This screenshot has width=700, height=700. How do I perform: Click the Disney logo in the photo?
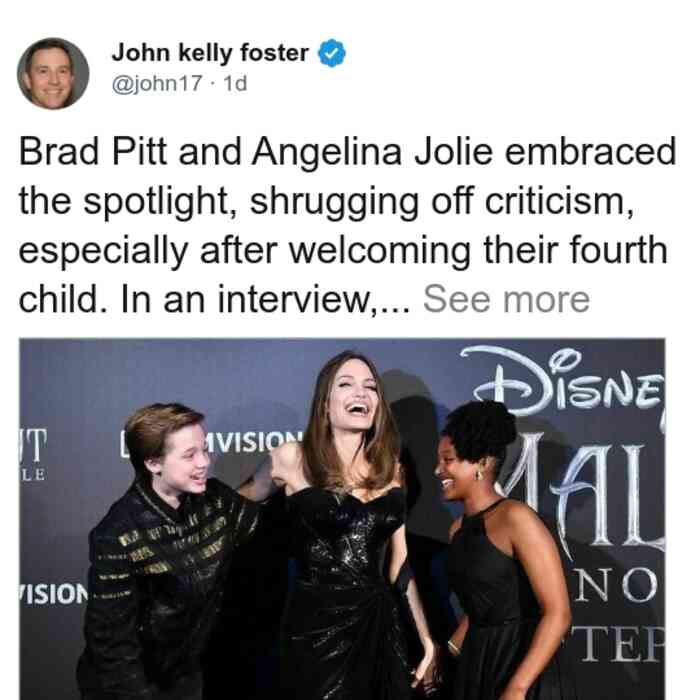pyautogui.click(x=562, y=379)
